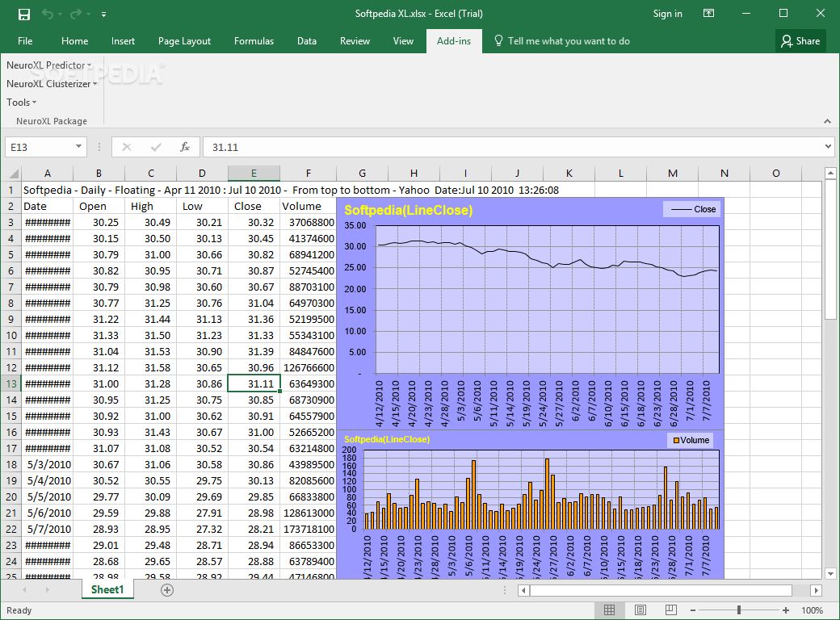
Task: Click vertical scrollbar up arrow
Action: pos(830,173)
